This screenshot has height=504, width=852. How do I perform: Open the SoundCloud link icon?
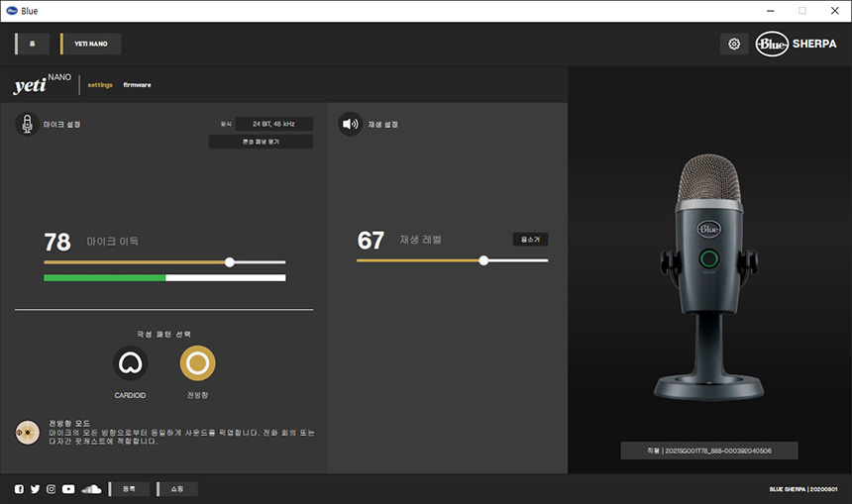point(91,489)
